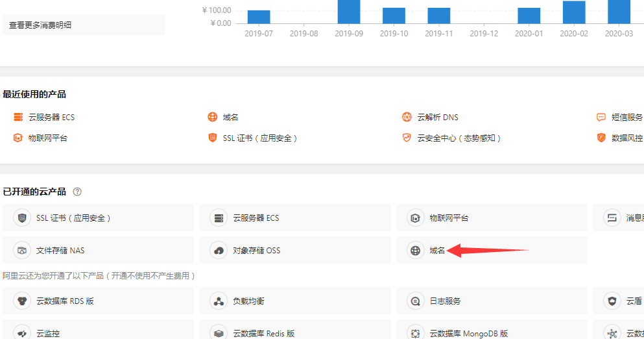Click the 云盾 shield icon
The height and width of the screenshot is (339, 644).
click(x=612, y=301)
